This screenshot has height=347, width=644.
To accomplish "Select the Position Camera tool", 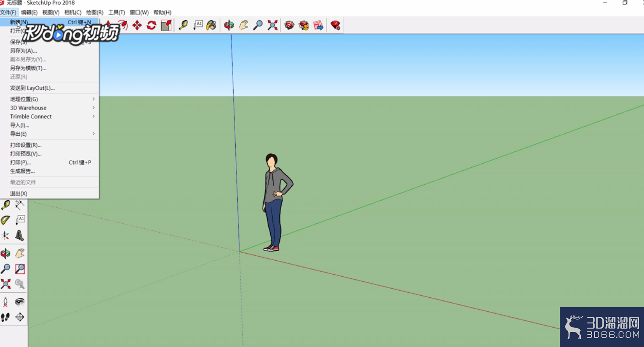I will click(x=5, y=302).
